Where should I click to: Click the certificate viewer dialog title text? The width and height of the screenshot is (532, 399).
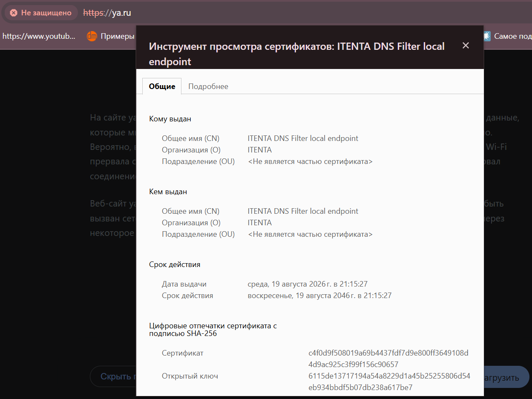[x=296, y=54]
